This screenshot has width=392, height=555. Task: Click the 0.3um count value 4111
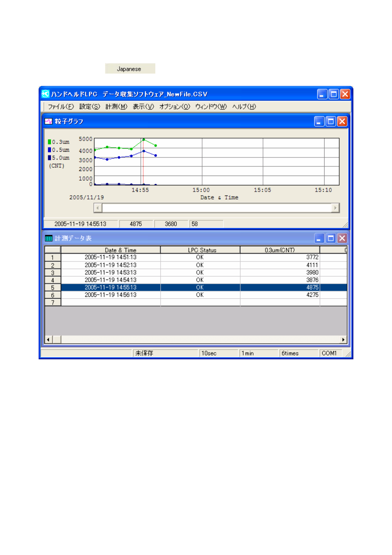(x=312, y=265)
